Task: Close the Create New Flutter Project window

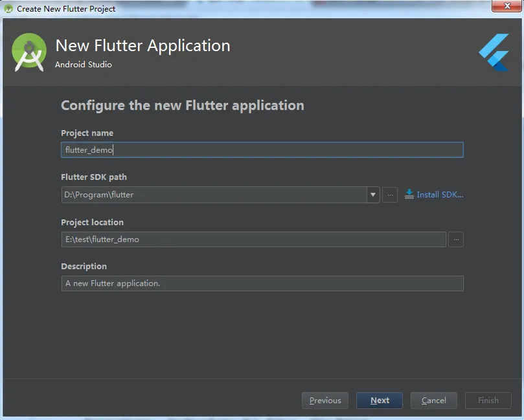Action: 502,8
